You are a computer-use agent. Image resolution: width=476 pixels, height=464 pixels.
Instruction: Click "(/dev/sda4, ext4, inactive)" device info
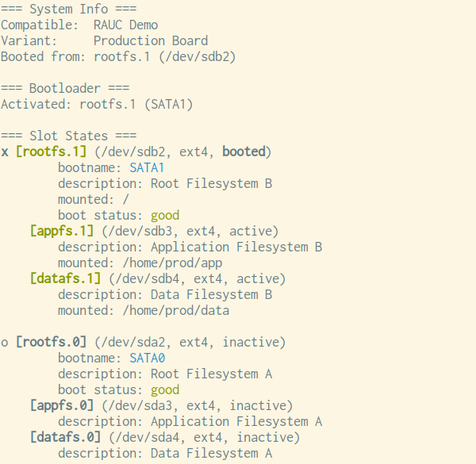point(205,437)
